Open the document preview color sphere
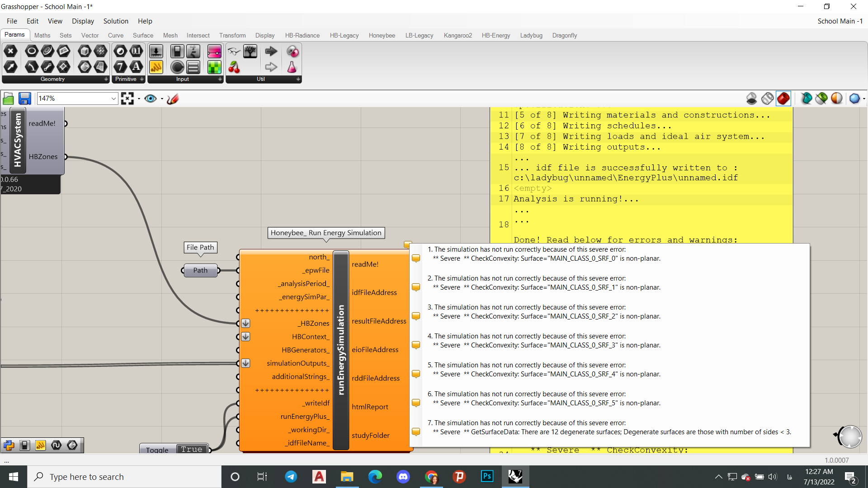Image resolution: width=868 pixels, height=488 pixels. tap(836, 99)
